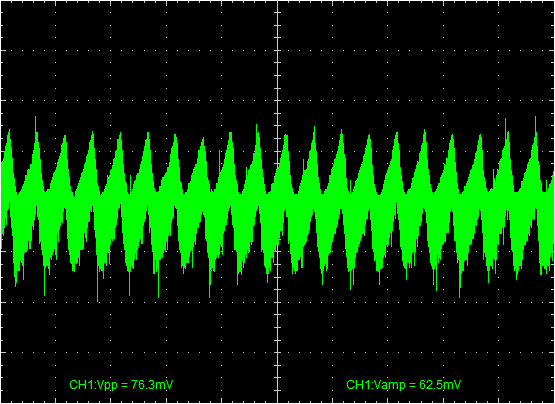Click tallest positive spike near right edge

click(535, 118)
